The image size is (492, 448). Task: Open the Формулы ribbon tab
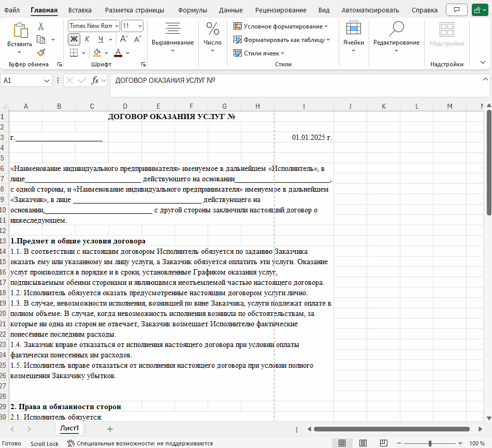coord(192,10)
